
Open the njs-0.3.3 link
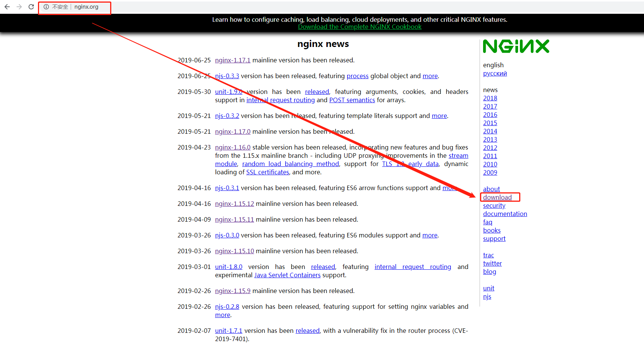click(227, 76)
